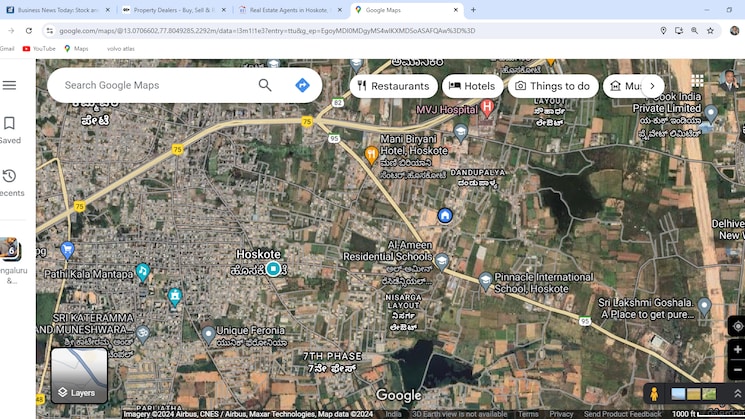
Task: Click MVJ Hospital map marker
Action: (488, 108)
